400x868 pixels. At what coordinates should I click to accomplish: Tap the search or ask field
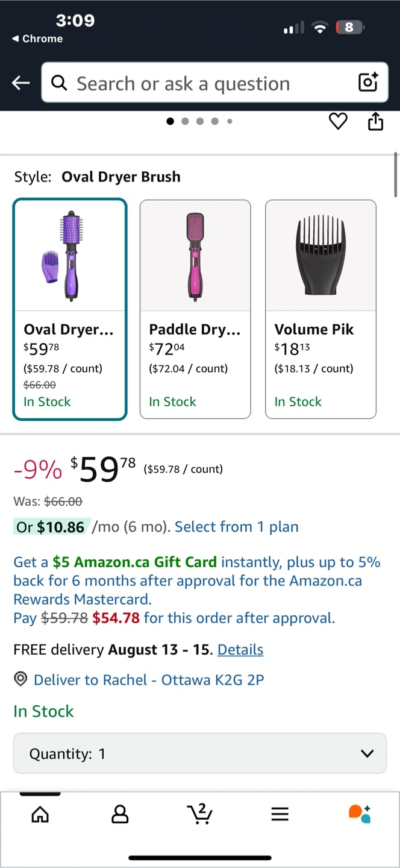[x=205, y=83]
